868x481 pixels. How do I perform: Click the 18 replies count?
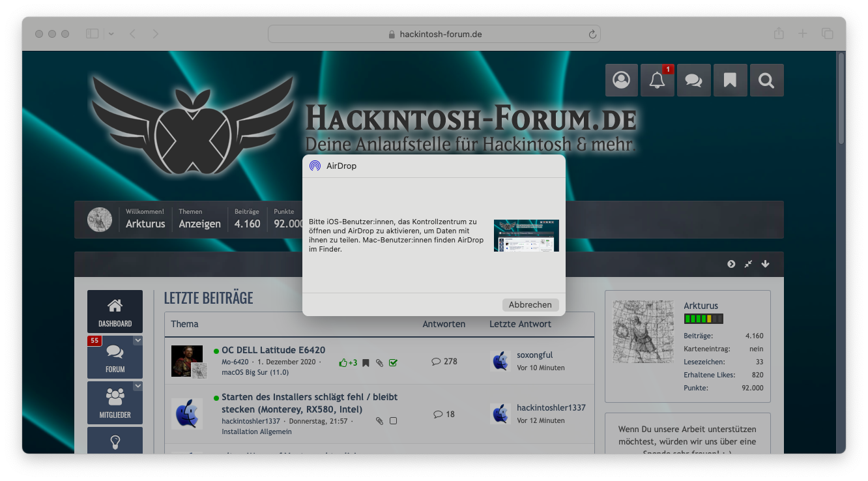point(444,414)
